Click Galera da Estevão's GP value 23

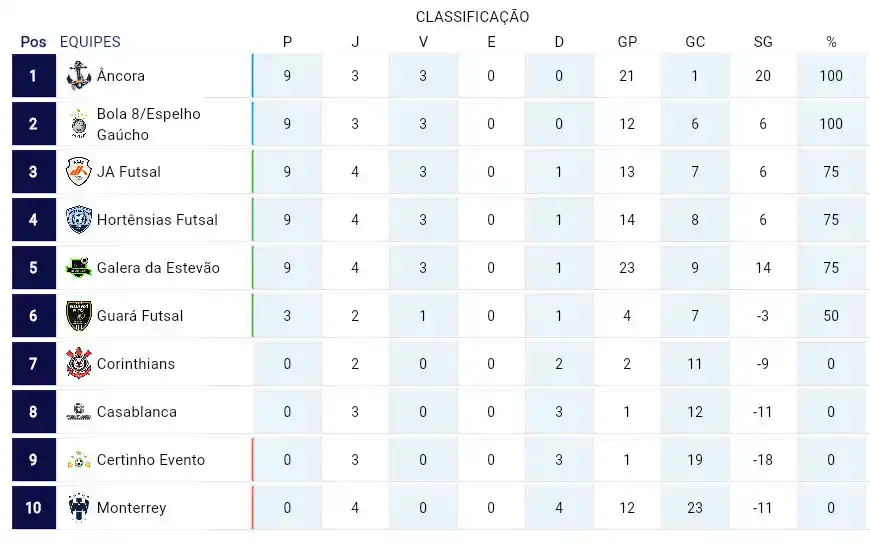point(627,268)
